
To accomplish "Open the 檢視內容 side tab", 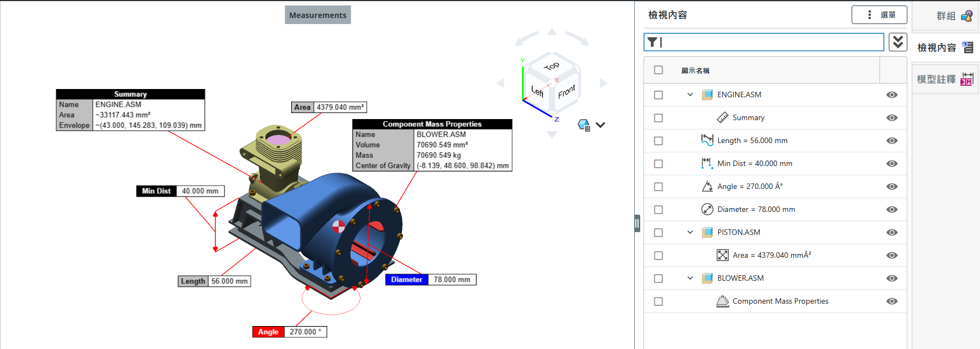I will pyautogui.click(x=945, y=48).
